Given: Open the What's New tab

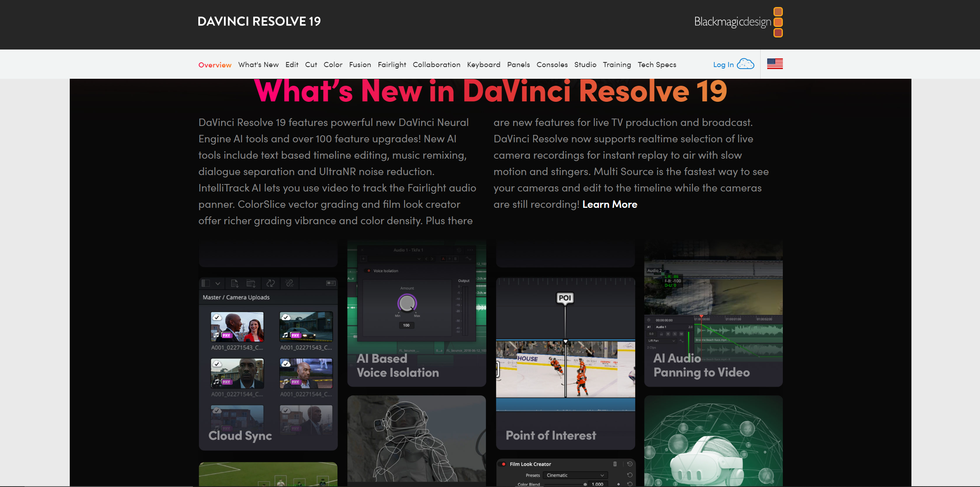Looking at the screenshot, I should pos(258,65).
